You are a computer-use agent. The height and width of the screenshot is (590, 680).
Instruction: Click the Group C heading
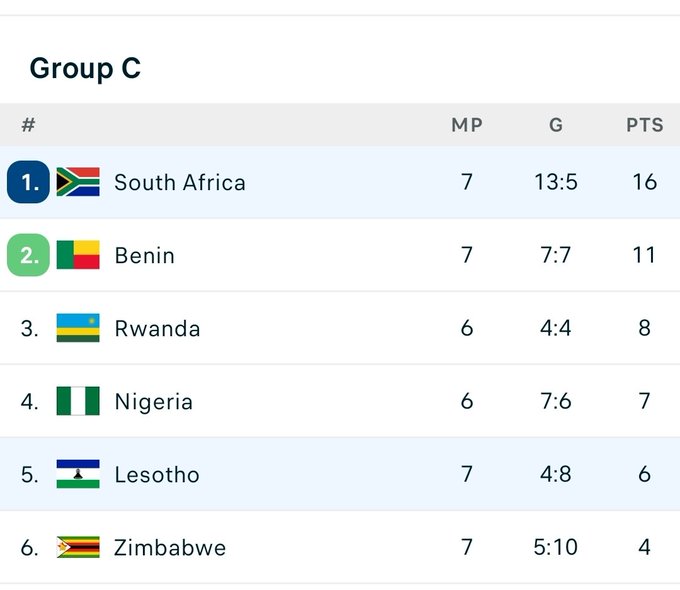[85, 69]
